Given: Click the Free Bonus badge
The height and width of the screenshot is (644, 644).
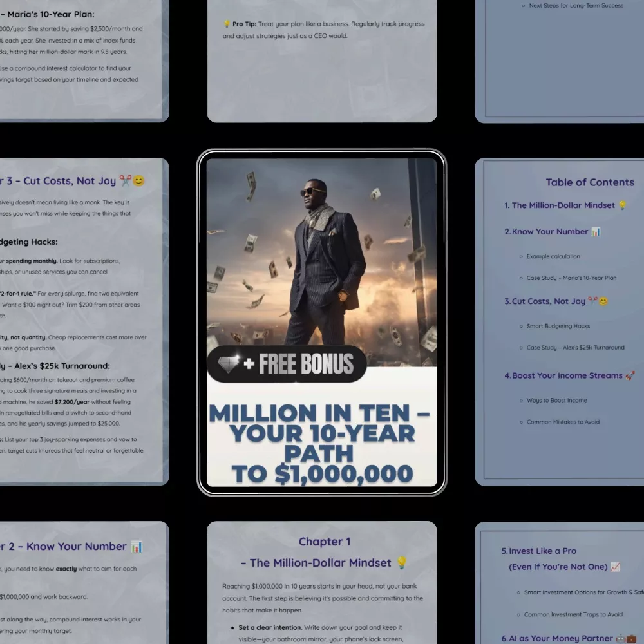Looking at the screenshot, I should coord(287,365).
